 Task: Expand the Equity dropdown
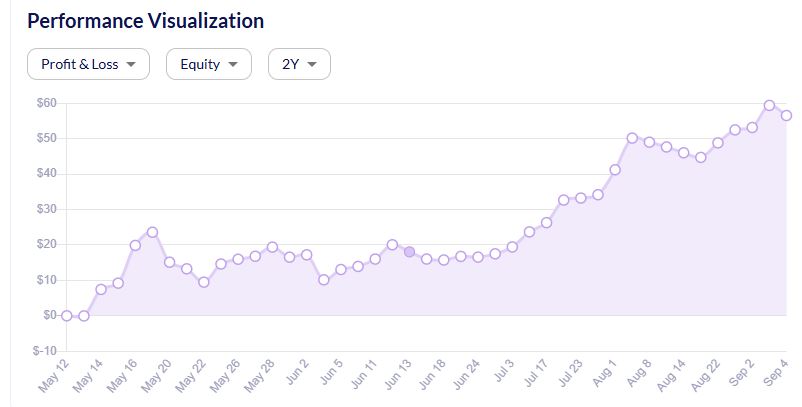click(208, 64)
